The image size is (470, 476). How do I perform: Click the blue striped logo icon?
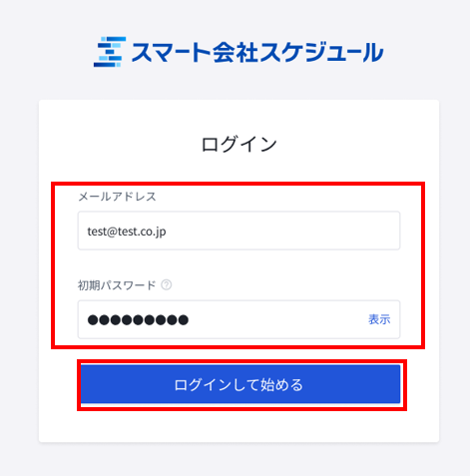click(110, 52)
